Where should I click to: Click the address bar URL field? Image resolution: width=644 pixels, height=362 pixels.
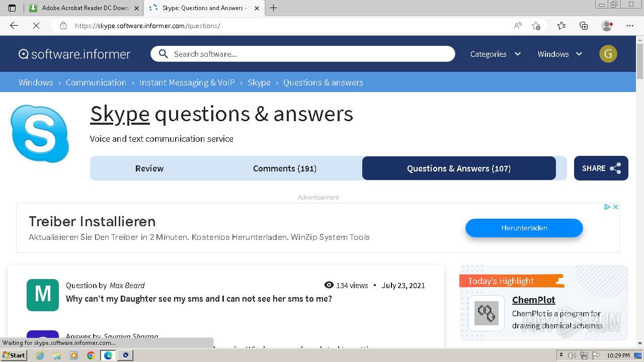[289, 26]
